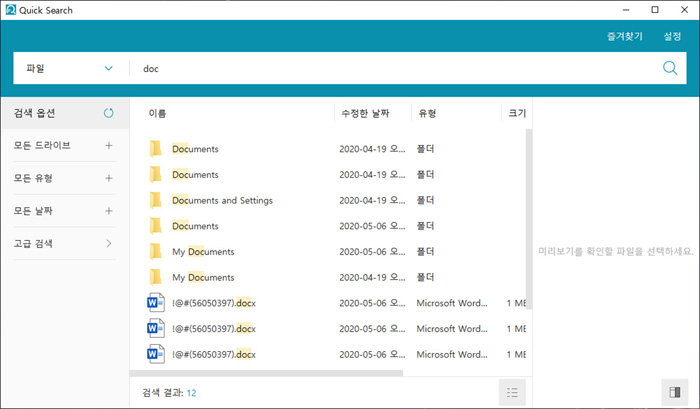Reset search options with refresh icon
Image resolution: width=700 pixels, height=409 pixels.
109,112
